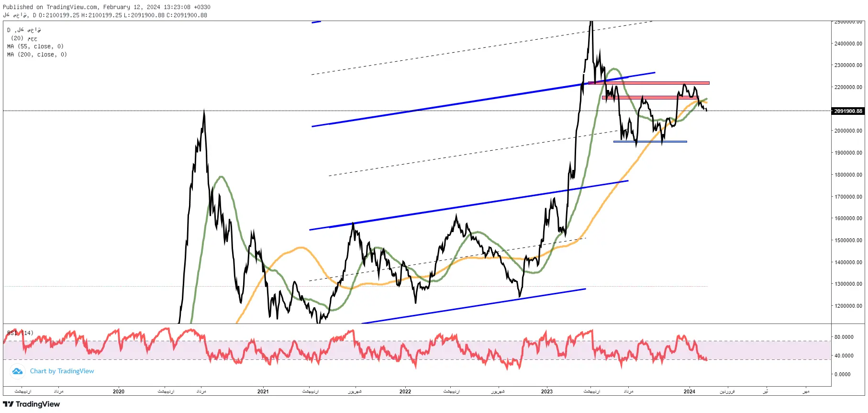Click the RSI 40.0000 axis label
Image resolution: width=868 pixels, height=413 pixels.
point(844,356)
